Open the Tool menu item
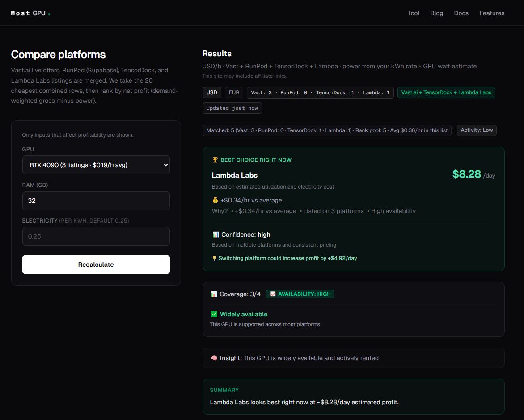 (x=414, y=13)
